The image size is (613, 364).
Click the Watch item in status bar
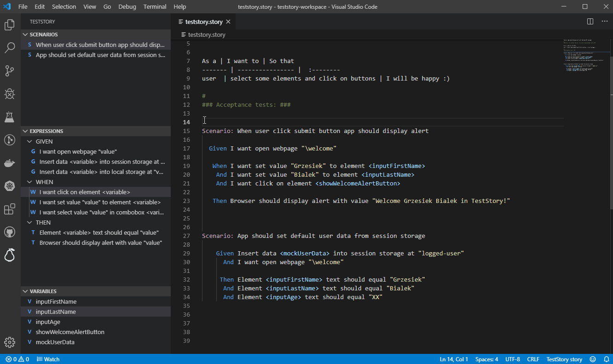(x=48, y=359)
